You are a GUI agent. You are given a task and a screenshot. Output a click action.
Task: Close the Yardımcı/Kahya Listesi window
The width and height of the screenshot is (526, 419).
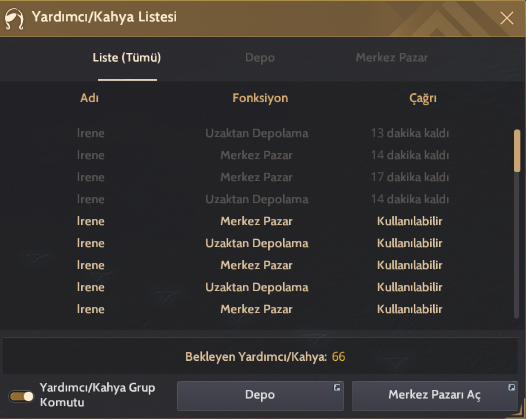[507, 18]
